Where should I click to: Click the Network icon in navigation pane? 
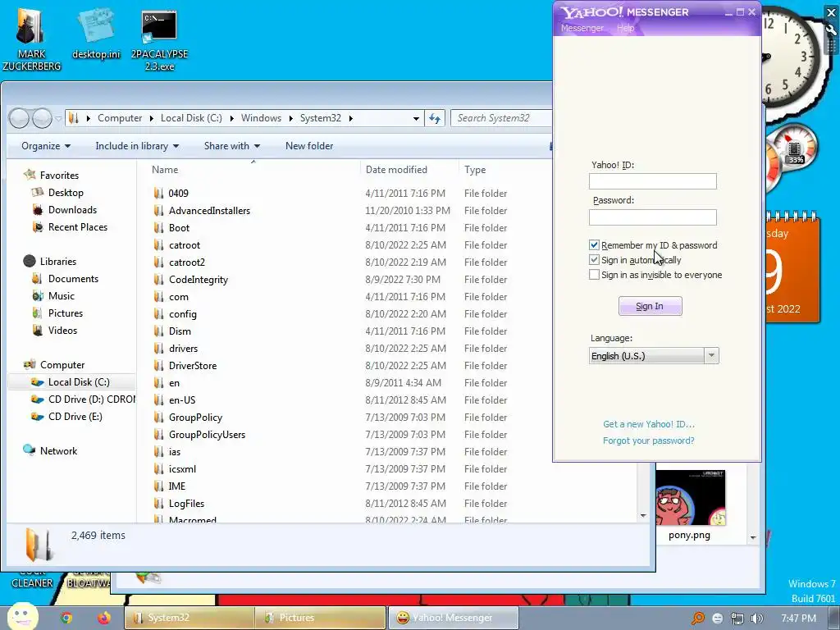point(29,450)
